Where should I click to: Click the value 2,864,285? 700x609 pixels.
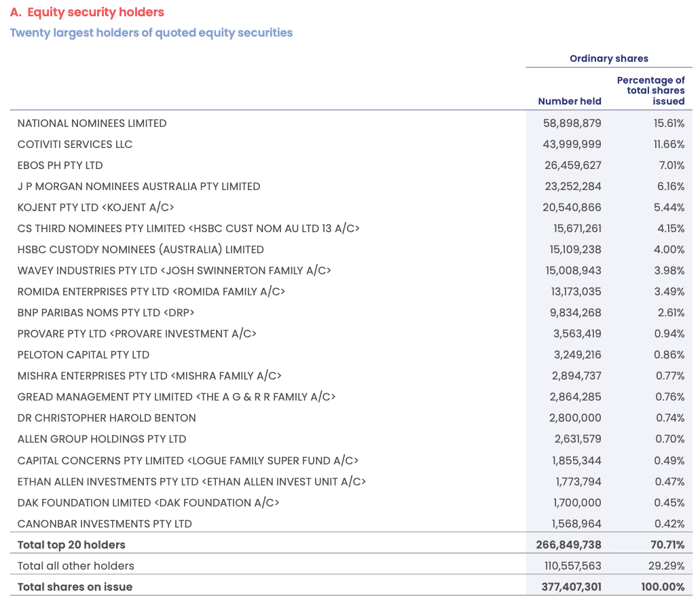pos(576,397)
